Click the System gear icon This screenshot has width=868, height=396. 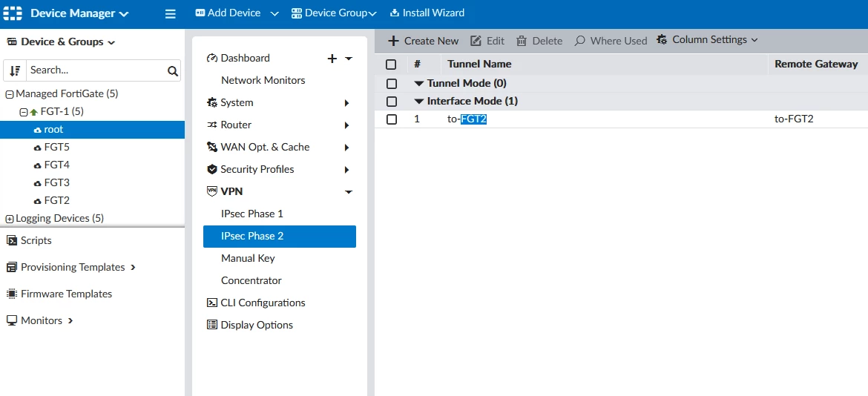[x=212, y=103]
